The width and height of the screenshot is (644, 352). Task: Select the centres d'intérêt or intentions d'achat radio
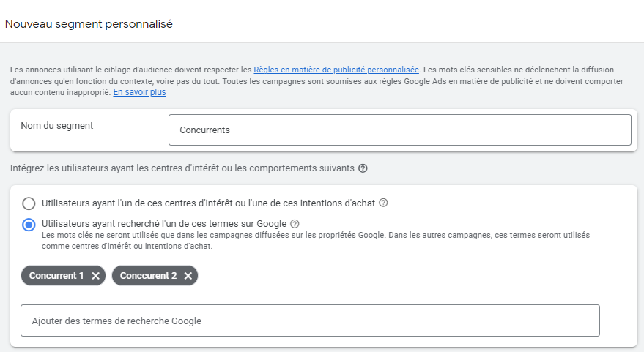(x=29, y=203)
